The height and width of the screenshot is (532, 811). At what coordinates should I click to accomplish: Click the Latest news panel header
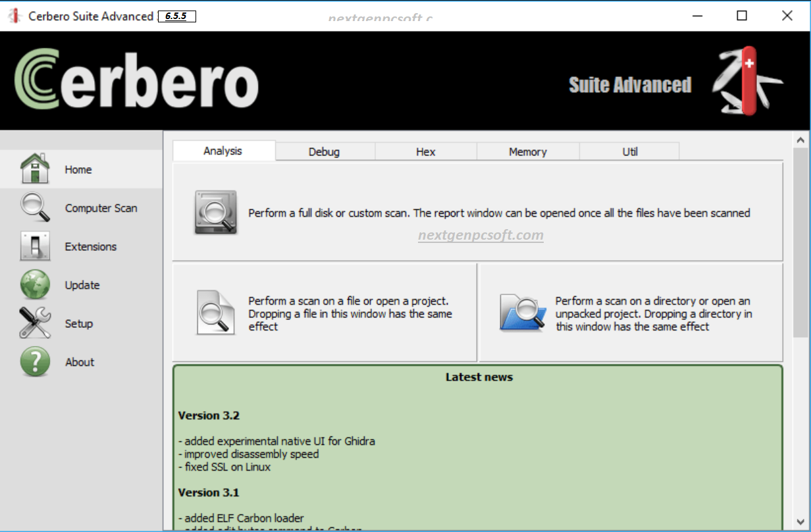tap(479, 377)
